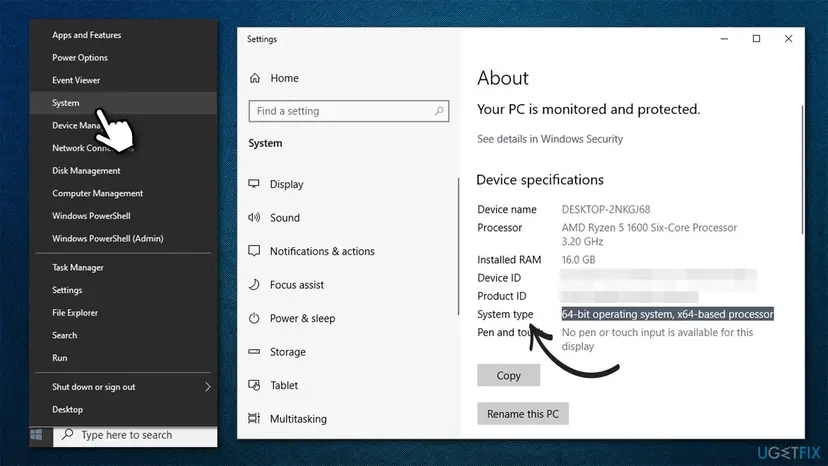Viewport: 828px width, 466px height.
Task: Expand Shut down or sign out submenu arrow
Action: coord(208,387)
